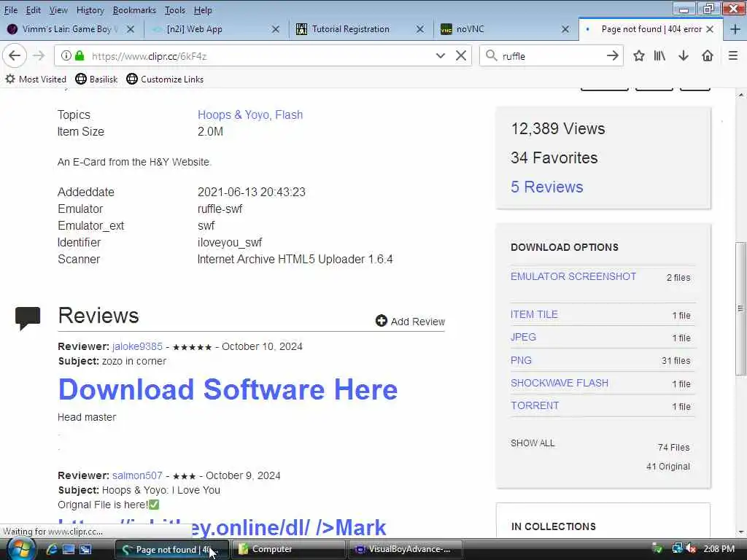Image resolution: width=747 pixels, height=560 pixels.
Task: Open the Downloads arrow icon
Action: [x=684, y=55]
